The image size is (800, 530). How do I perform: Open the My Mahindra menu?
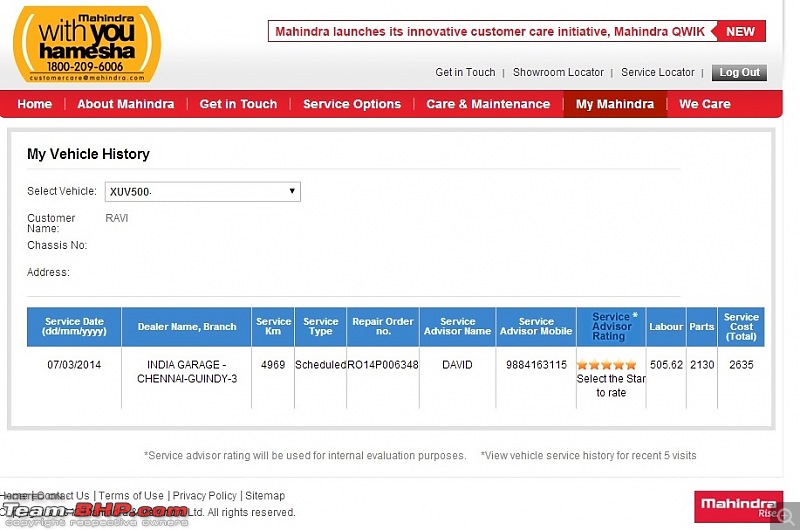pyautogui.click(x=615, y=104)
